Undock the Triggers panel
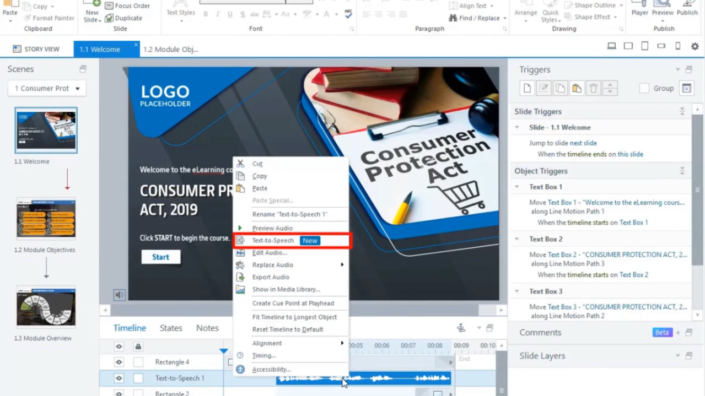The height and width of the screenshot is (396, 705). point(689,69)
